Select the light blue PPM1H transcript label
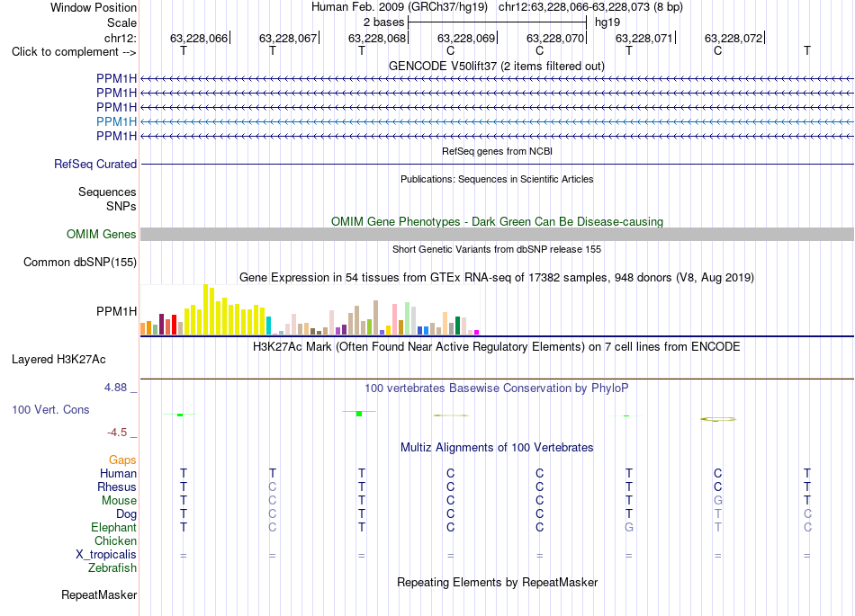 tap(117, 121)
